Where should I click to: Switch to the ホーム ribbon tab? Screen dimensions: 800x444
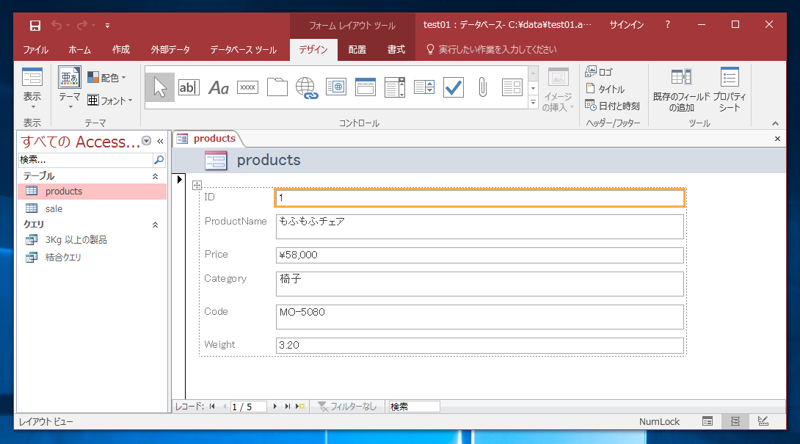[80, 50]
